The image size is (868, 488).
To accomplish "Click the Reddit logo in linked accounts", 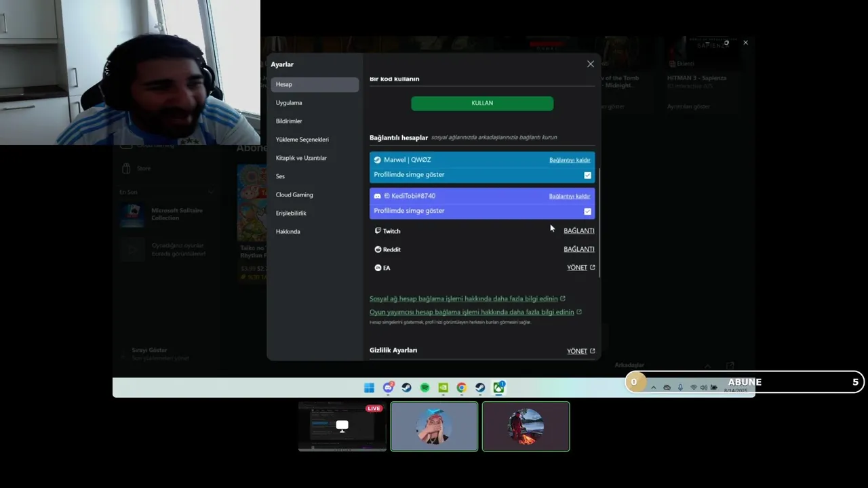I will point(378,249).
